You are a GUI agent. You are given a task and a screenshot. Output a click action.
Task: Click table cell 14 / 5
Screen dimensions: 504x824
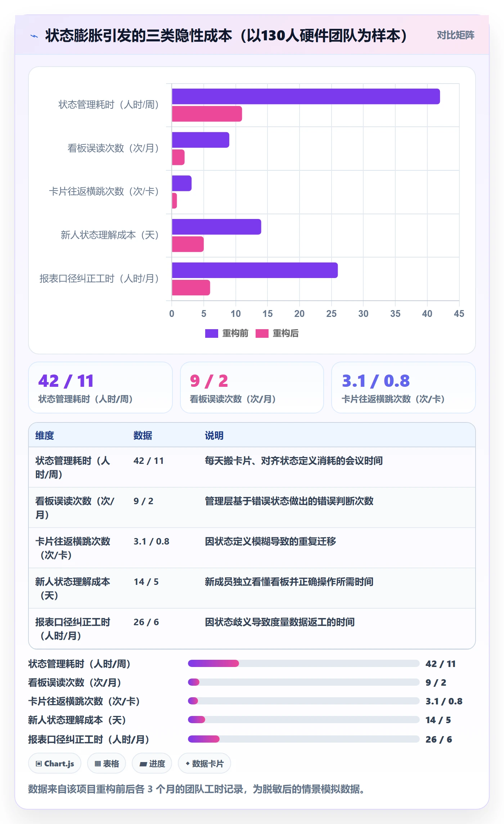point(146,582)
